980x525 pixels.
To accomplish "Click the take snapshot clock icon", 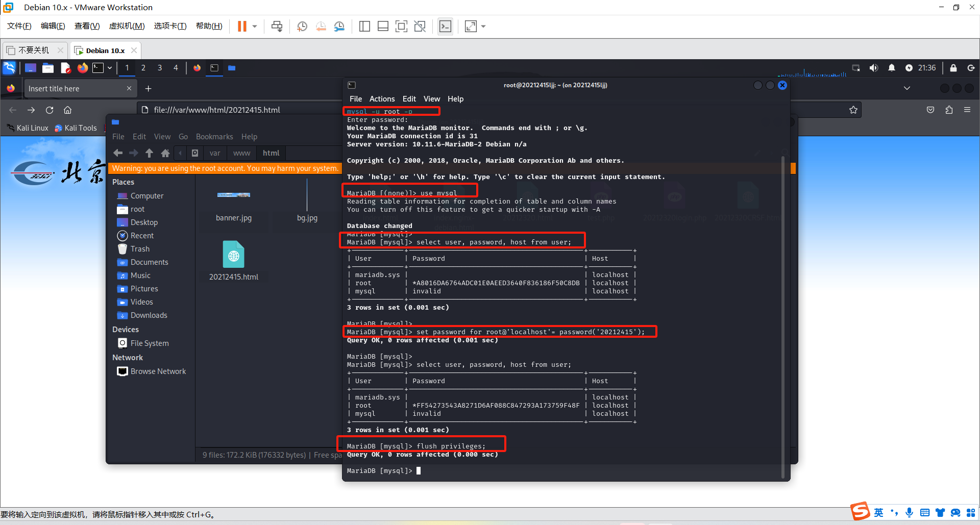I will pos(302,27).
